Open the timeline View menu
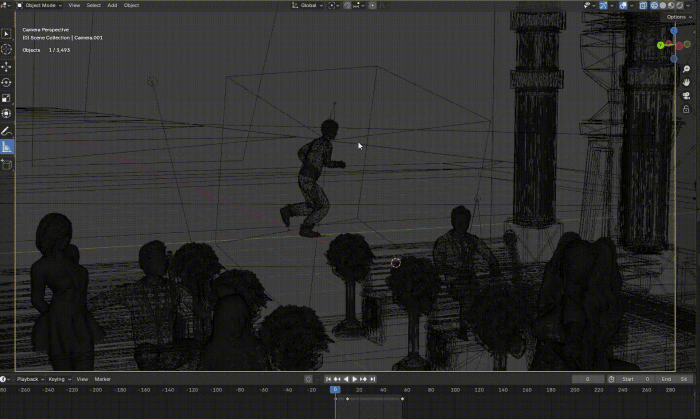Image resolution: width=700 pixels, height=419 pixels. pyautogui.click(x=82, y=379)
